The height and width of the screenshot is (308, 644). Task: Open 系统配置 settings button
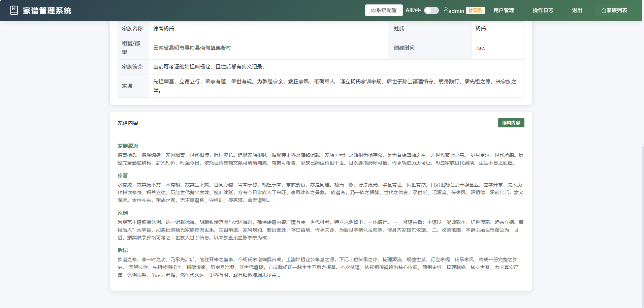coord(384,10)
